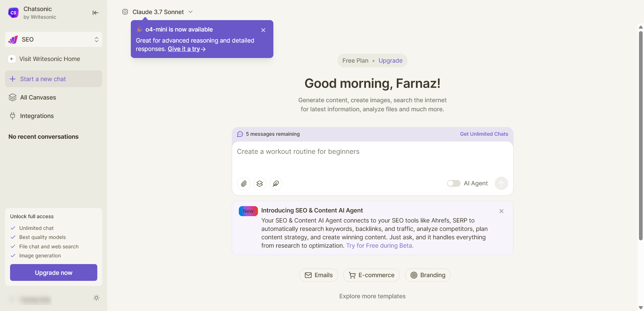This screenshot has width=644, height=311.
Task: Click the model chip icon
Action: click(125, 12)
